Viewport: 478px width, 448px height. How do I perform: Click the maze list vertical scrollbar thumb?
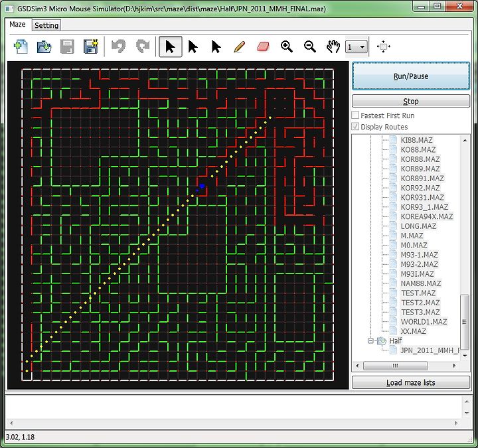(464, 322)
